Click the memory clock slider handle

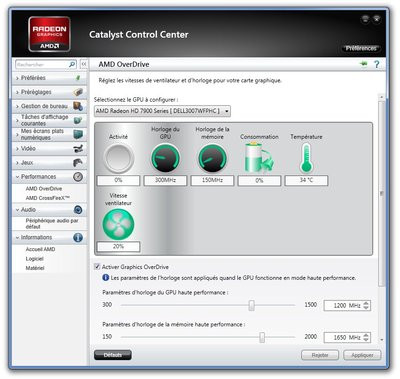(262, 337)
